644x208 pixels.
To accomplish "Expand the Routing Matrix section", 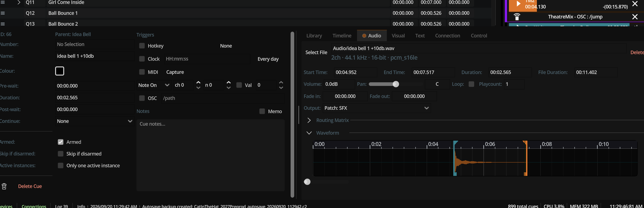I will coord(309,120).
